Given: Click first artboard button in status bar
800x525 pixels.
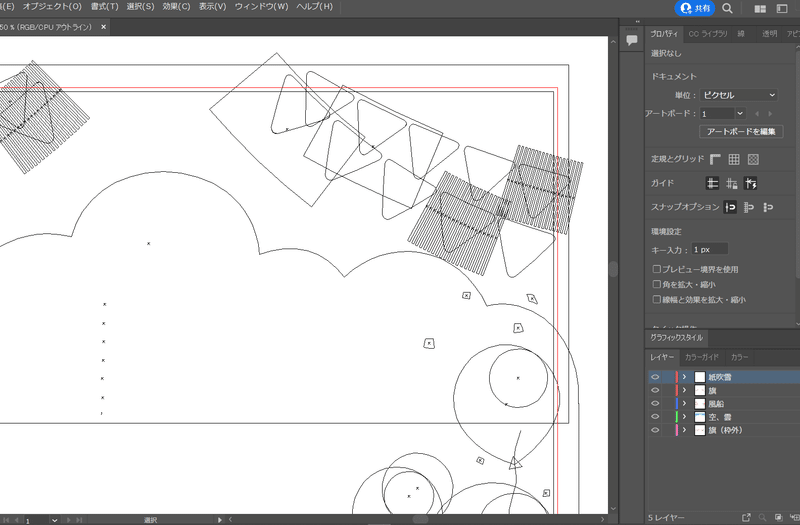Looking at the screenshot, I should [7, 520].
